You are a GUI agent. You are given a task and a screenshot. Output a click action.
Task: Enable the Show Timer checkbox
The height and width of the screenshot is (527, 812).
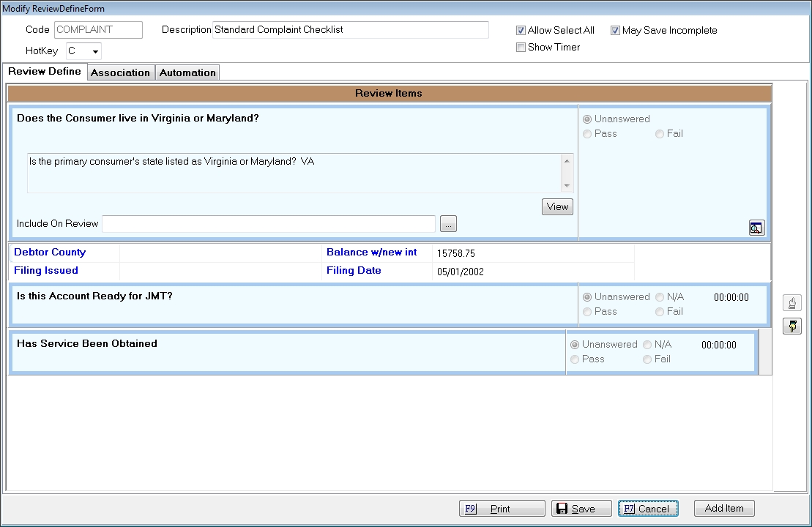click(x=521, y=48)
